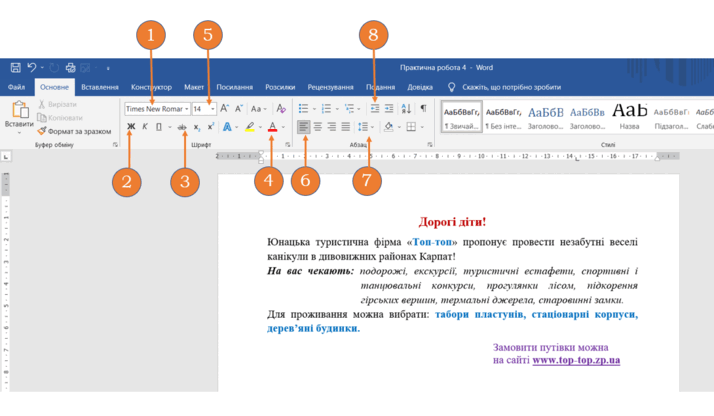The width and height of the screenshot is (714, 416).
Task: Click the heading Дорогі діти!
Action: (x=452, y=222)
